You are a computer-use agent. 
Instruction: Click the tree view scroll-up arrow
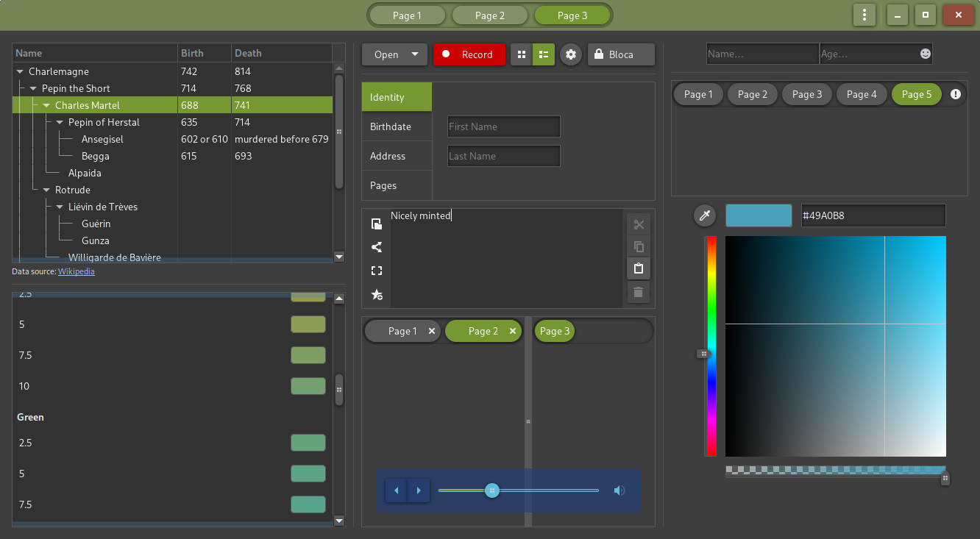339,68
